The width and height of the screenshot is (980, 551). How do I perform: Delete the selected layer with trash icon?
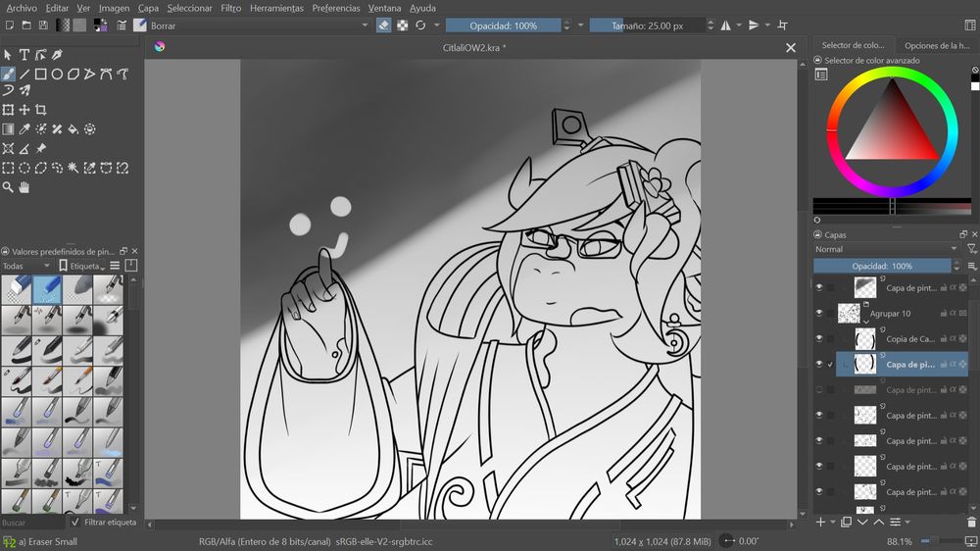971,522
